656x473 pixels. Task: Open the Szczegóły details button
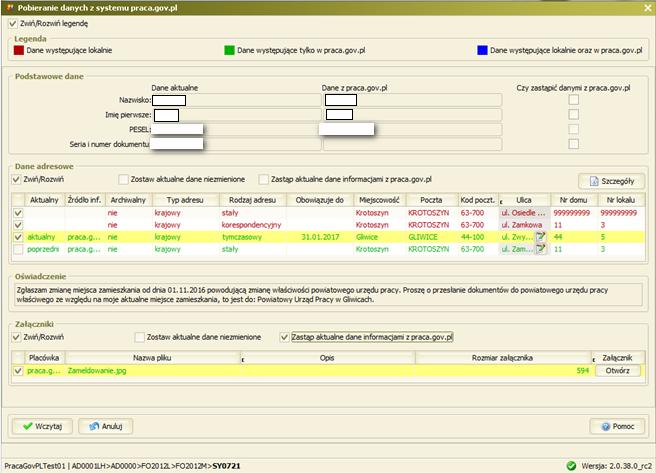tap(611, 181)
